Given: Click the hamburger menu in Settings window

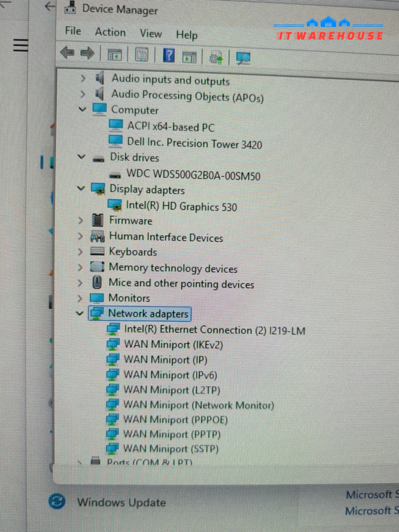Looking at the screenshot, I should click(21, 45).
